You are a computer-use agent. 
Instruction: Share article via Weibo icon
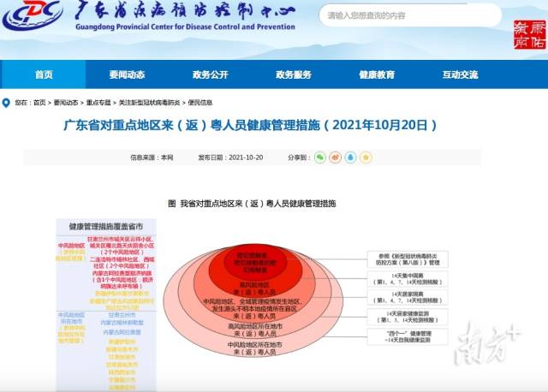336,157
